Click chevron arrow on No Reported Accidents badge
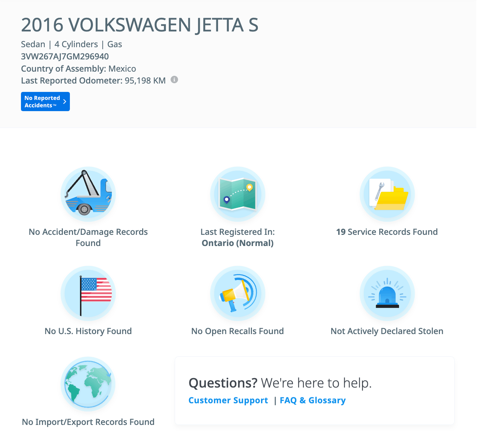 pos(65,101)
